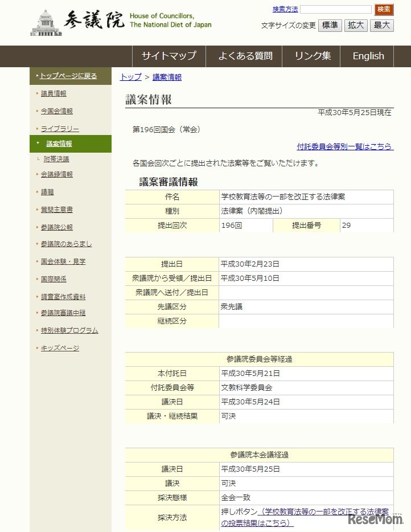The image size is (411, 532).
Task: Open 付託委員会等別一覧はこちら link
Action: click(345, 146)
